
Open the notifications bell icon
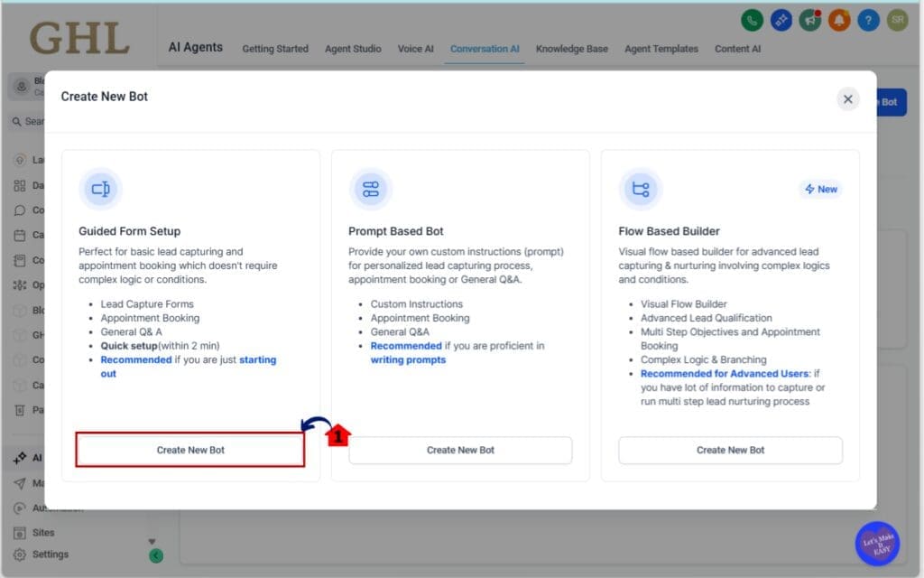[837, 19]
